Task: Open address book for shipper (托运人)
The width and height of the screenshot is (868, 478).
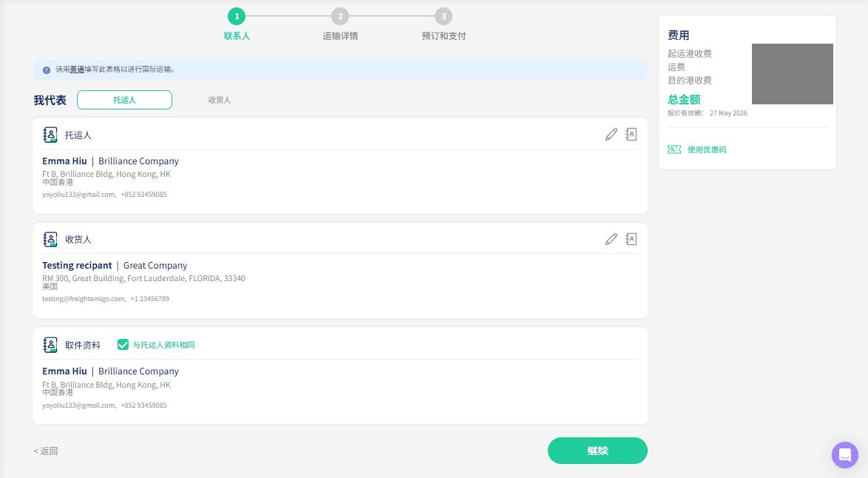Action: click(x=631, y=135)
